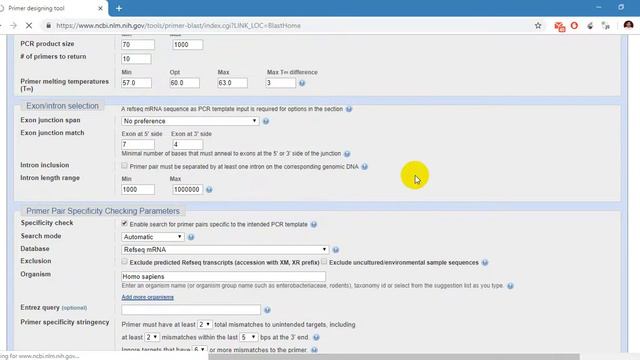Open help for ignore targets mismatches
640x360 pixels.
(x=314, y=350)
